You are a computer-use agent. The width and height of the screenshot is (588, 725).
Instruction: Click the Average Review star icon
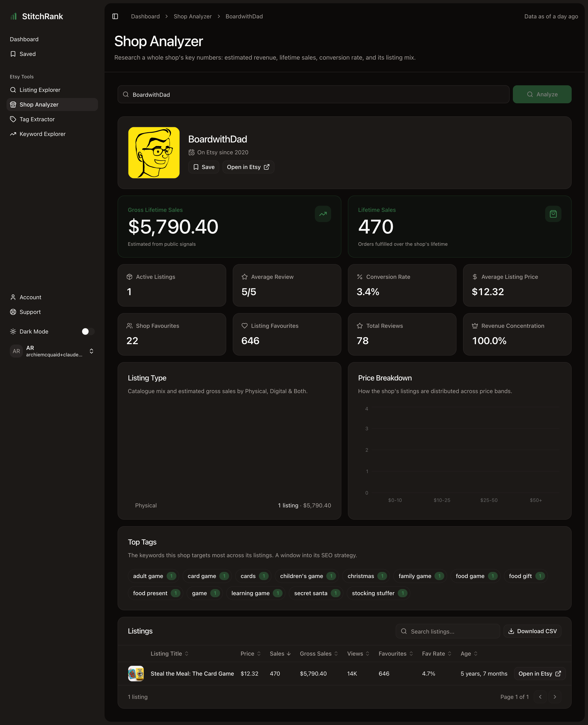coord(245,277)
